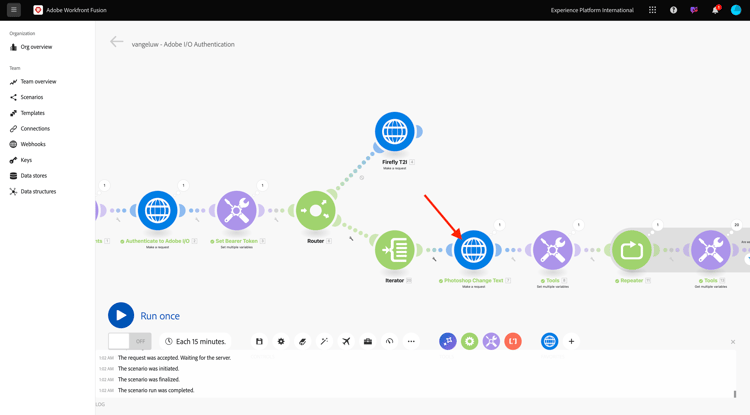Open the history clock icon

tap(389, 341)
